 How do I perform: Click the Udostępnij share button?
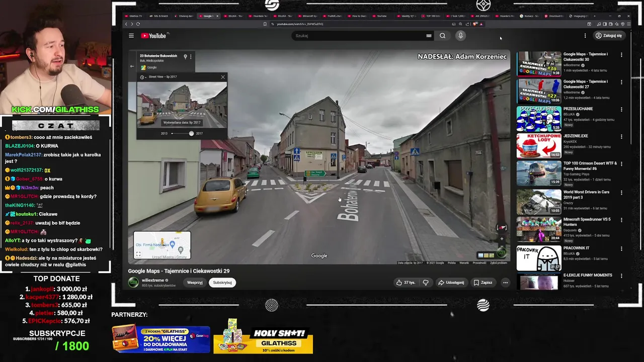(451, 283)
